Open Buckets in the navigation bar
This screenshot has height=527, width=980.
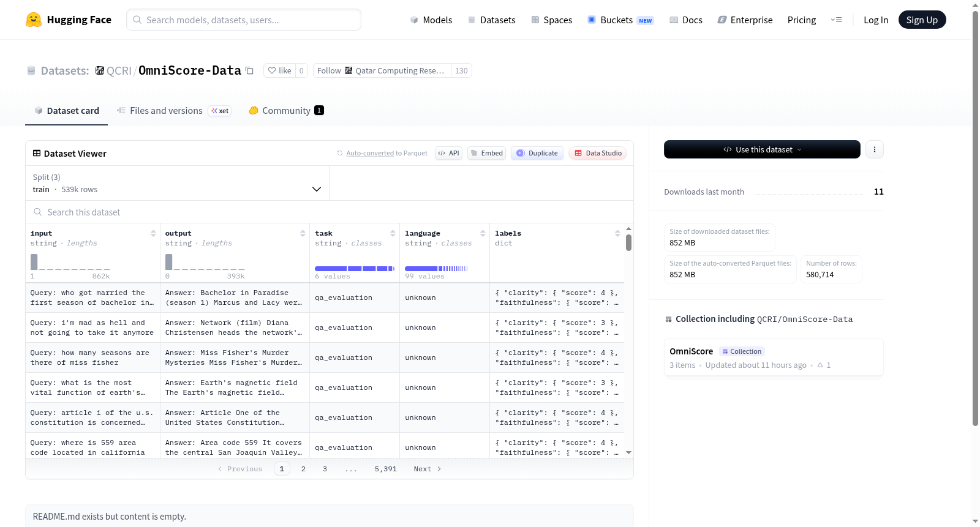620,20
